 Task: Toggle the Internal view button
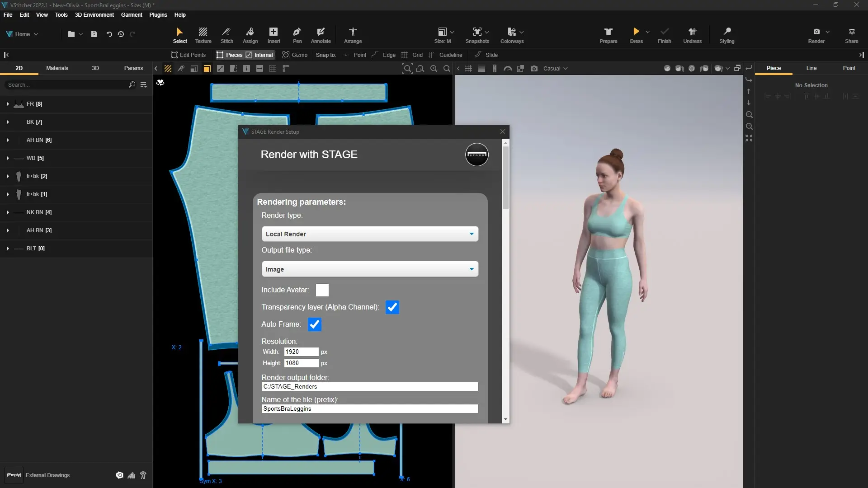[x=259, y=55]
